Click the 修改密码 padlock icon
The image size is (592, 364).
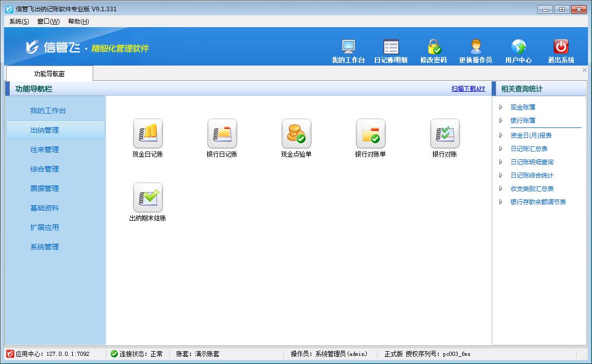coord(434,48)
